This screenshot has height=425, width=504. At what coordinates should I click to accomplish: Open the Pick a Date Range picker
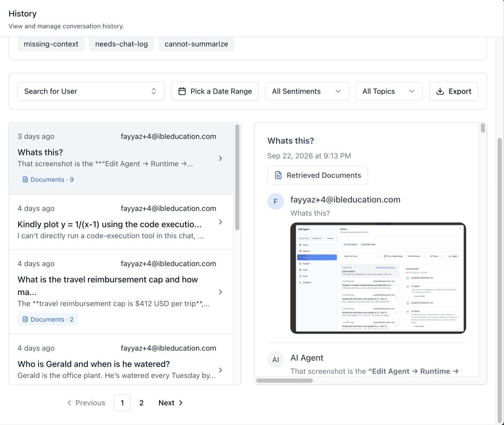(215, 91)
